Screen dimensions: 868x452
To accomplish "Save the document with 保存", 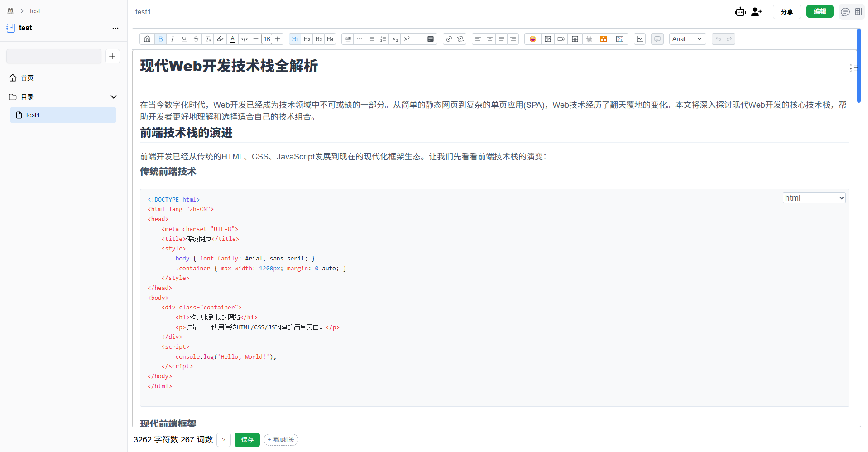I will (x=247, y=439).
